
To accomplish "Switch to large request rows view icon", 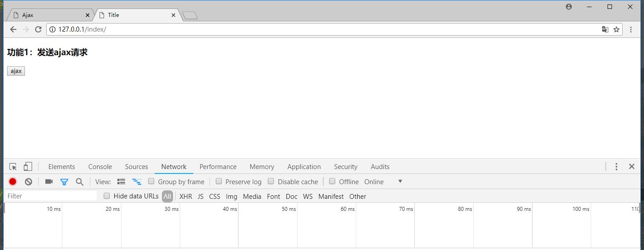I will pyautogui.click(x=121, y=181).
